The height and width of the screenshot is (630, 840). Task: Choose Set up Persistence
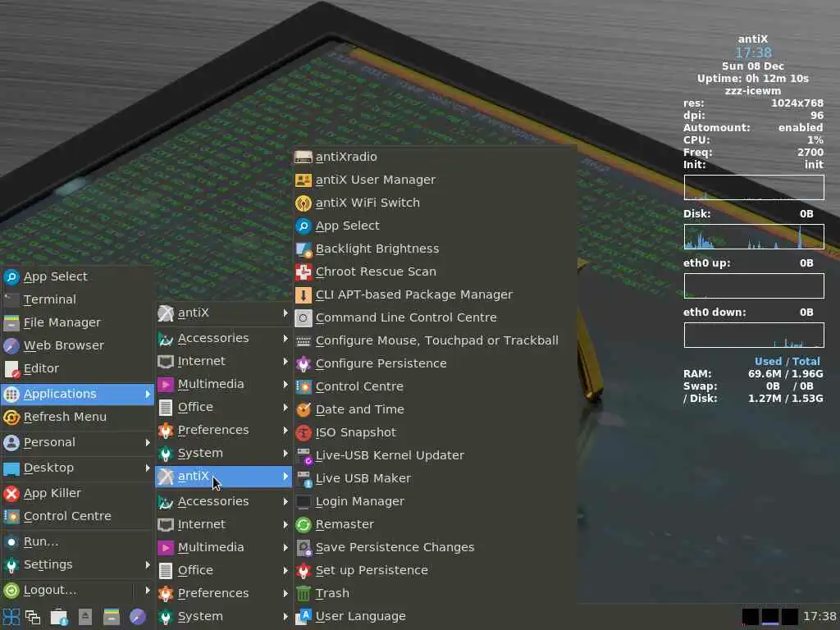pos(435,571)
